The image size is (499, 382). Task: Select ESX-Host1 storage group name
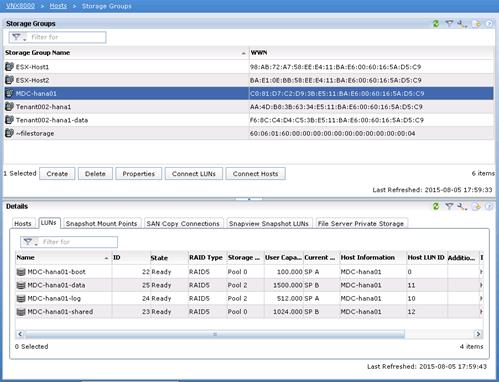point(32,67)
